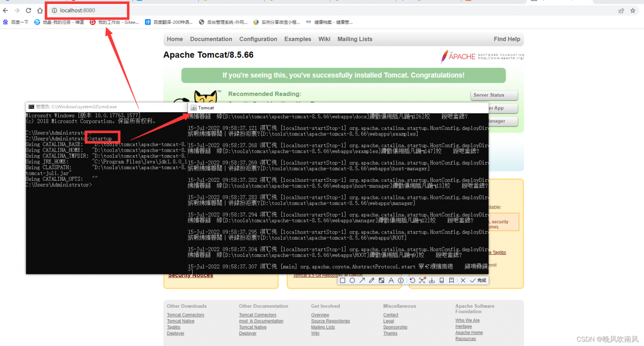The width and height of the screenshot is (644, 346).
Task: Open the Source Repositories link
Action: point(330,321)
